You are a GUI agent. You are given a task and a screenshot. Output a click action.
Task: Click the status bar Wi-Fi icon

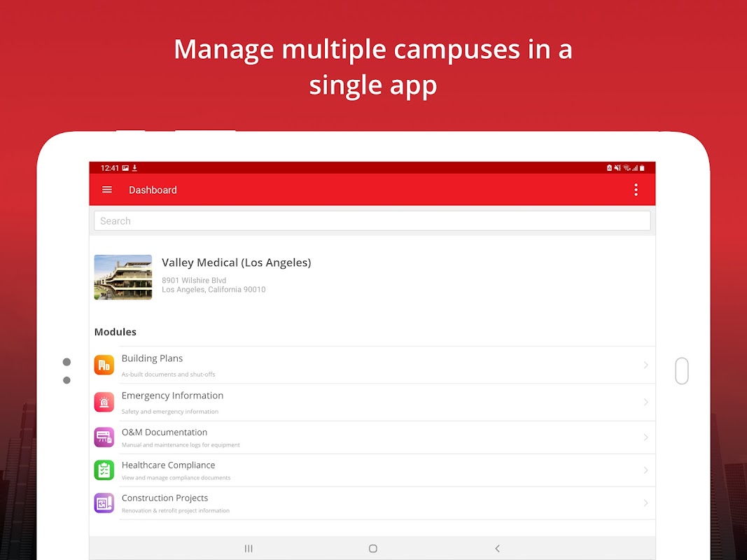[x=627, y=167]
